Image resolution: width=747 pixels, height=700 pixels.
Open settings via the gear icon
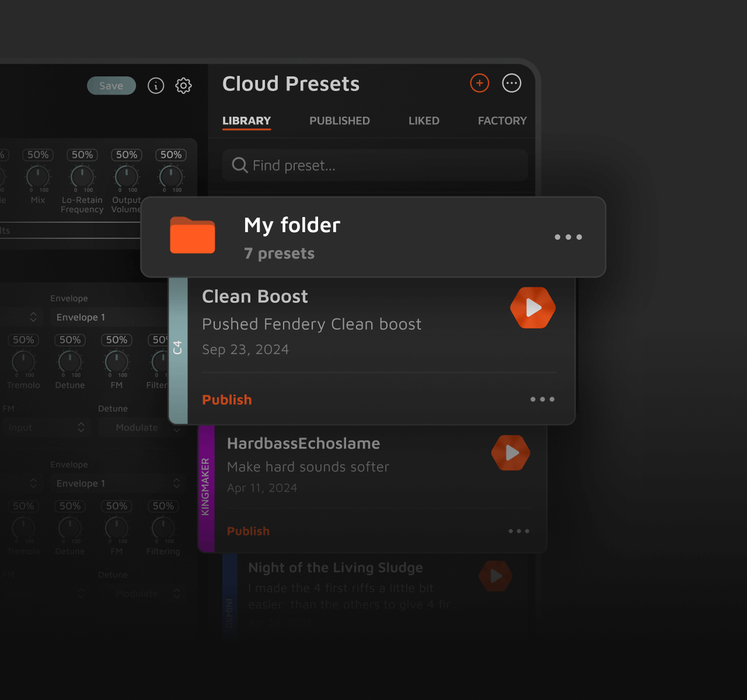point(184,86)
